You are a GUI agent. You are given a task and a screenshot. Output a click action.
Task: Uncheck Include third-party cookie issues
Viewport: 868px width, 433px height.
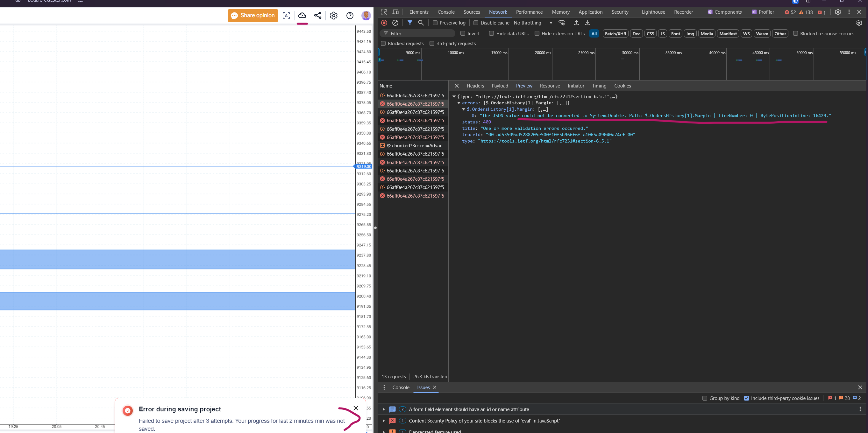(746, 398)
